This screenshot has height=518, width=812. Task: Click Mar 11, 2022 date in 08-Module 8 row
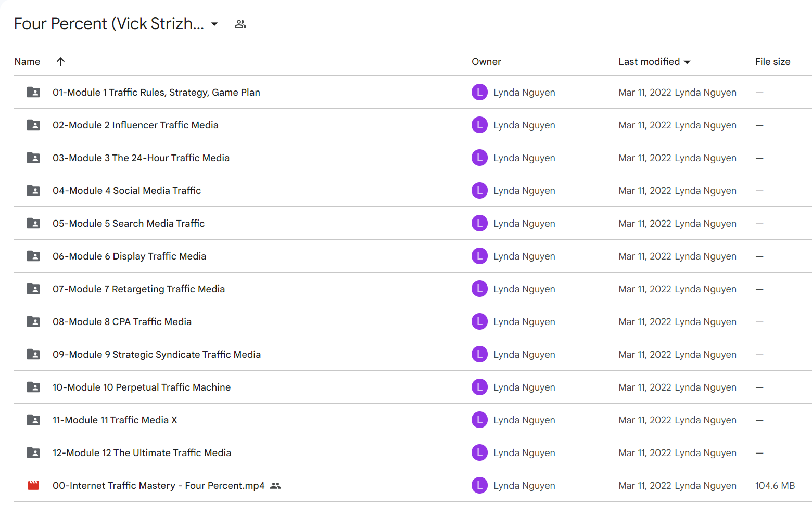pos(644,322)
